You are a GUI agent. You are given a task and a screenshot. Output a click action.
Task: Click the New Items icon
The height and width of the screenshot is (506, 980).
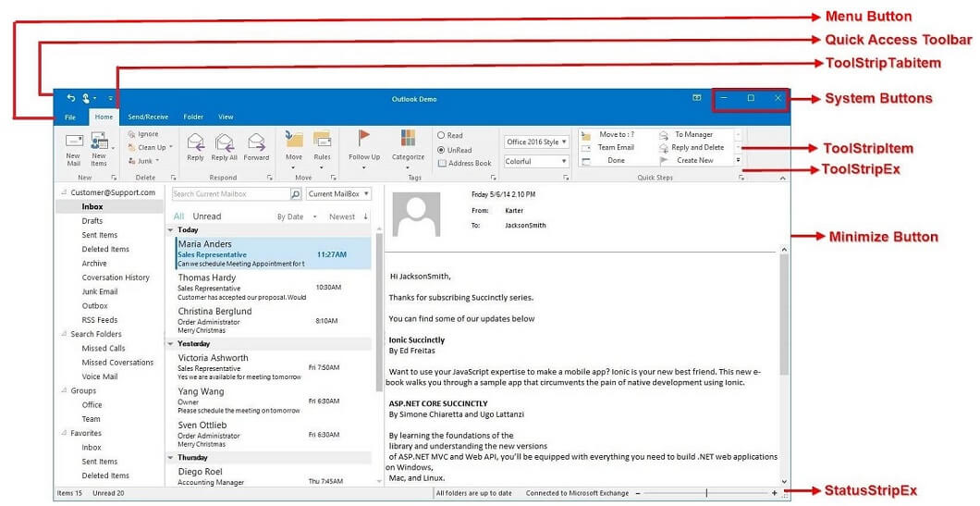tap(99, 141)
